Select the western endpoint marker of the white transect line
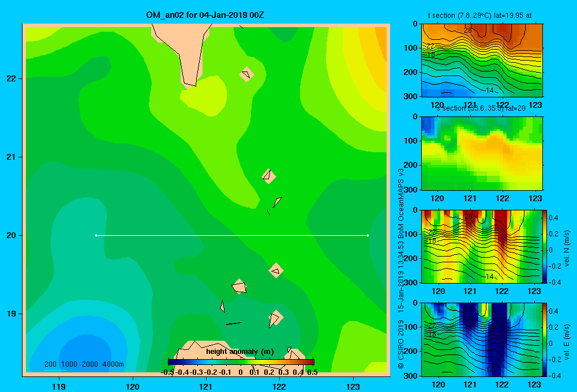577x392 pixels. [96, 235]
